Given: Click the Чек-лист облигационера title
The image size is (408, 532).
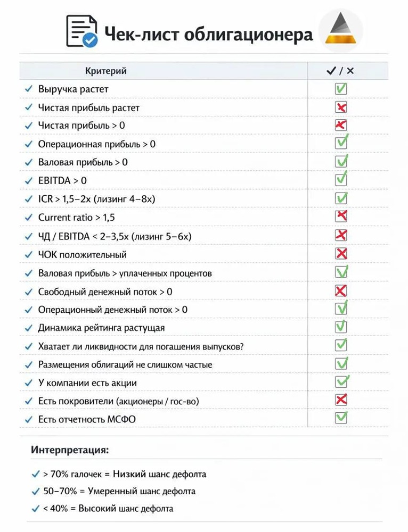Looking at the screenshot, I should tap(208, 35).
